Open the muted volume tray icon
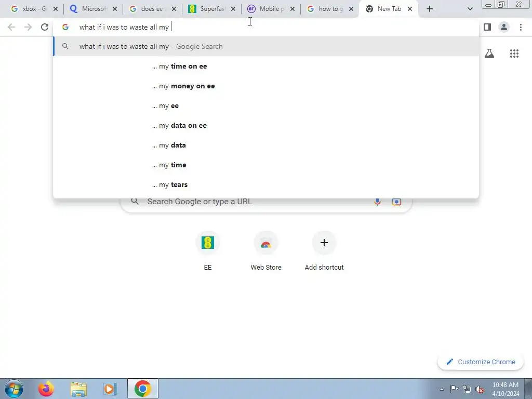Image resolution: width=532 pixels, height=399 pixels. click(x=480, y=389)
